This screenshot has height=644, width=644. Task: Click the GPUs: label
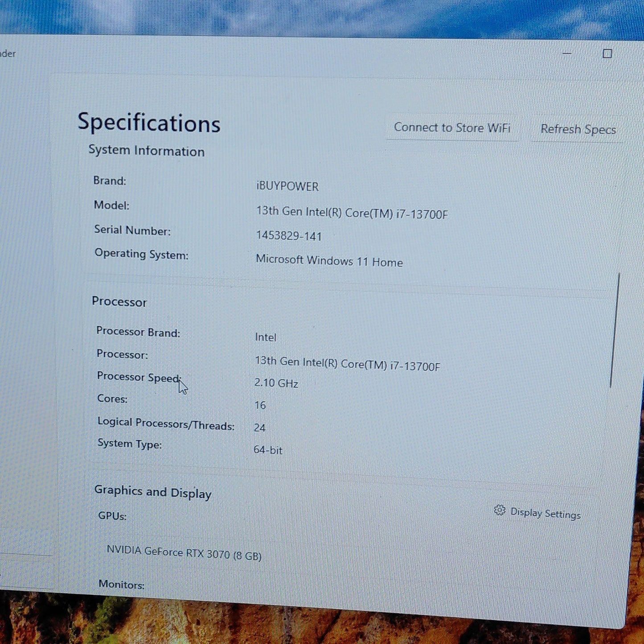point(112,516)
